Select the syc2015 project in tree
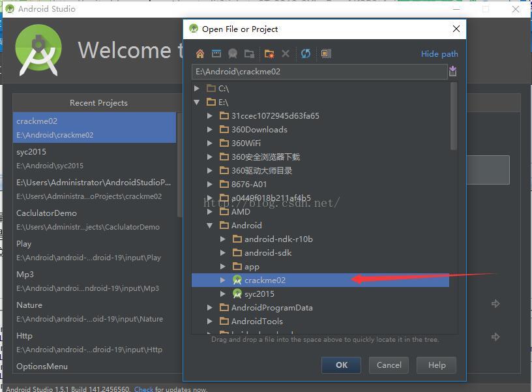The image size is (532, 392). coord(259,294)
